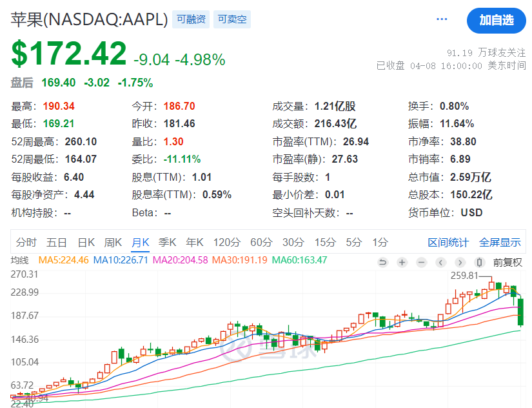The height and width of the screenshot is (408, 532).
Task: Click the 可卖空 tag
Action: pyautogui.click(x=232, y=19)
